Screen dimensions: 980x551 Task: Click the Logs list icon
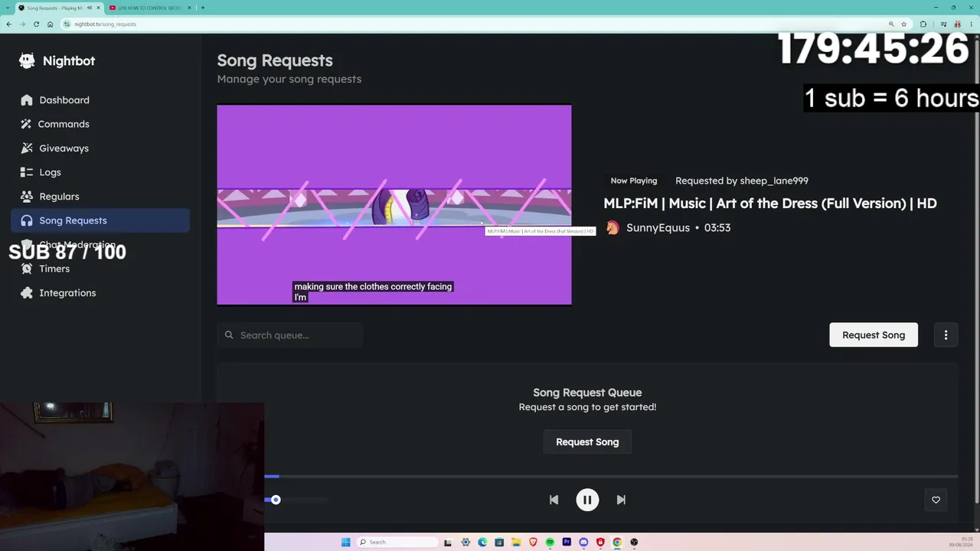[27, 172]
